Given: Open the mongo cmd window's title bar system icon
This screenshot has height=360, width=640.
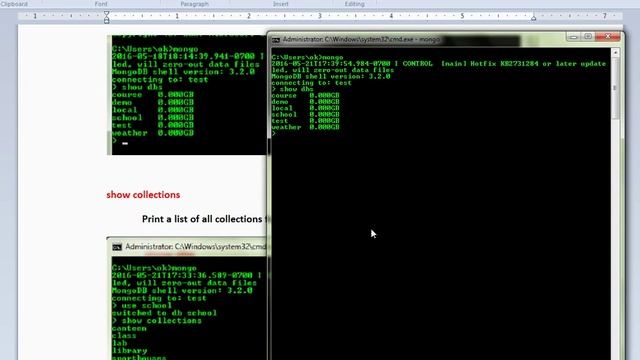Looking at the screenshot, I should 276,40.
